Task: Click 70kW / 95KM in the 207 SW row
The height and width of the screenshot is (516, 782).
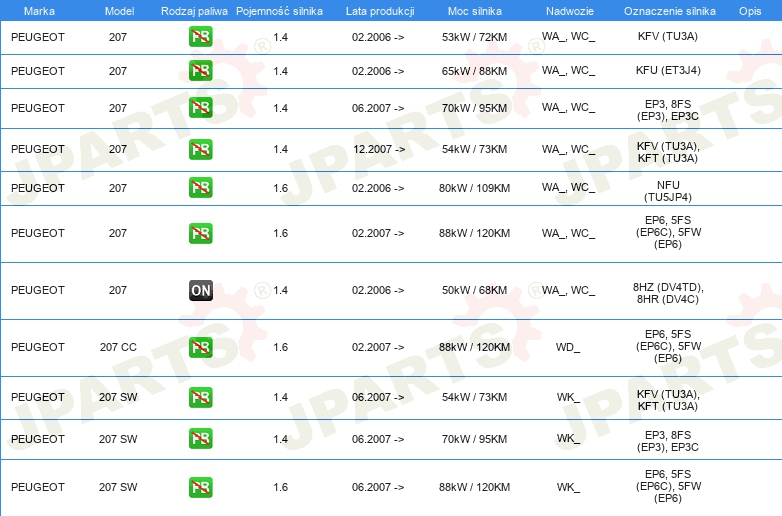Action: click(x=474, y=439)
